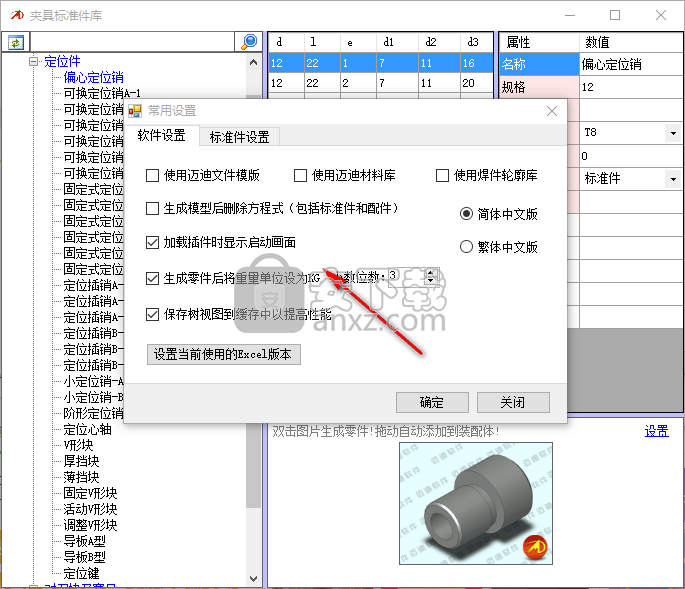Select 定位键 tree item
Viewport: 685px width, 589px height.
(81, 573)
